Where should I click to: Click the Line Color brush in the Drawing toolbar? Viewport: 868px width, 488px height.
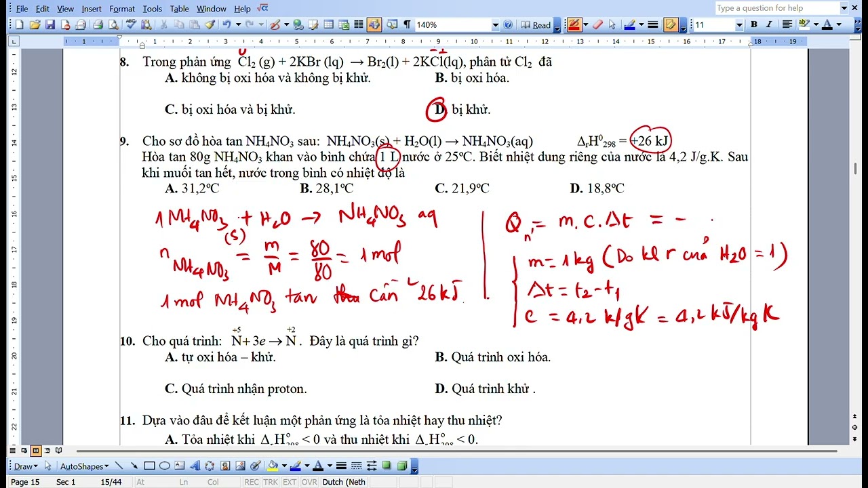coord(296,466)
